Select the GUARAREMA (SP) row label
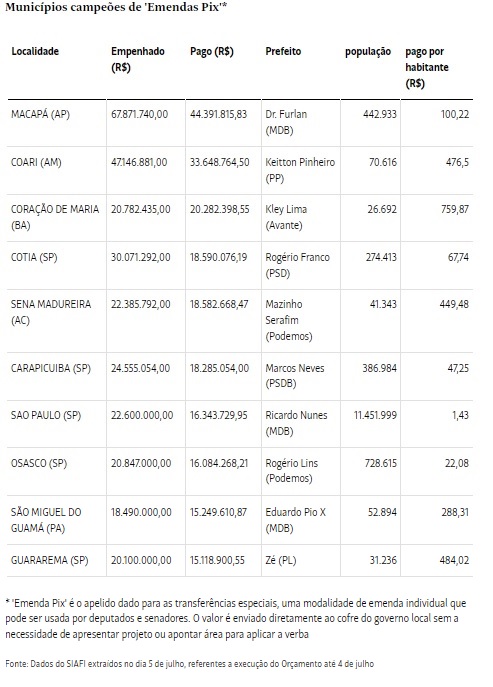Image resolution: width=493 pixels, height=687 pixels. click(x=50, y=560)
